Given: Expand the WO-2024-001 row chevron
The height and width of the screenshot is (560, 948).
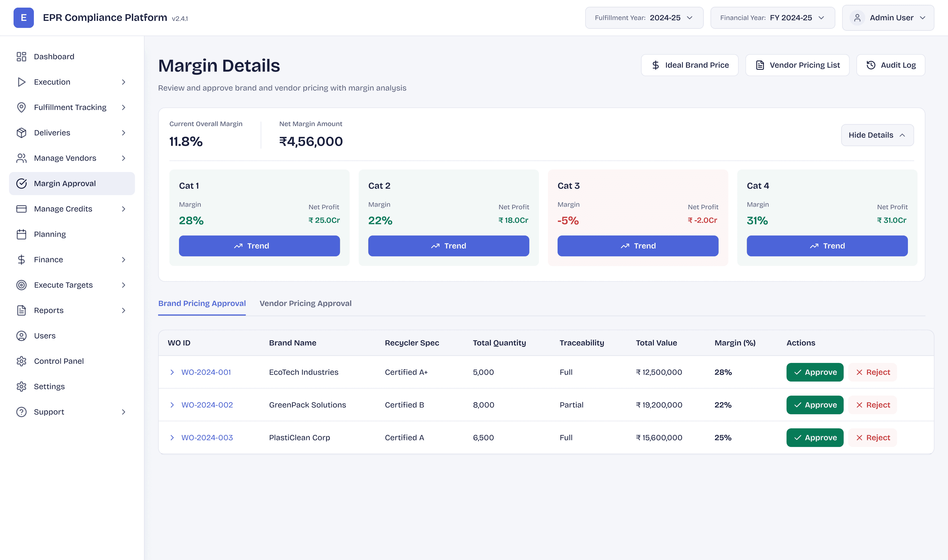Looking at the screenshot, I should pyautogui.click(x=172, y=372).
